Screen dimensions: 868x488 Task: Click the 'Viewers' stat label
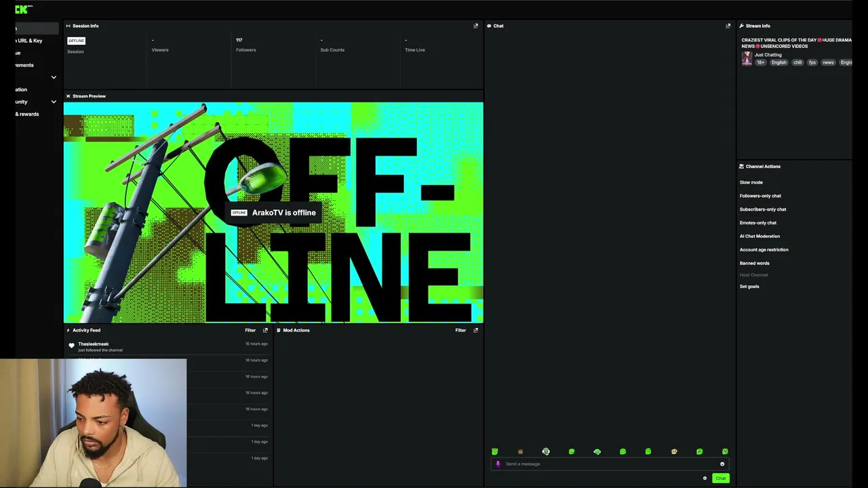(160, 50)
